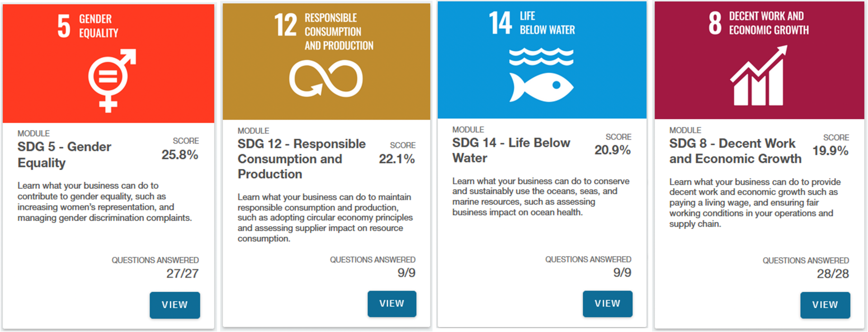Click VIEW on the Gender Equality card
The image size is (868, 332).
pyautogui.click(x=175, y=305)
